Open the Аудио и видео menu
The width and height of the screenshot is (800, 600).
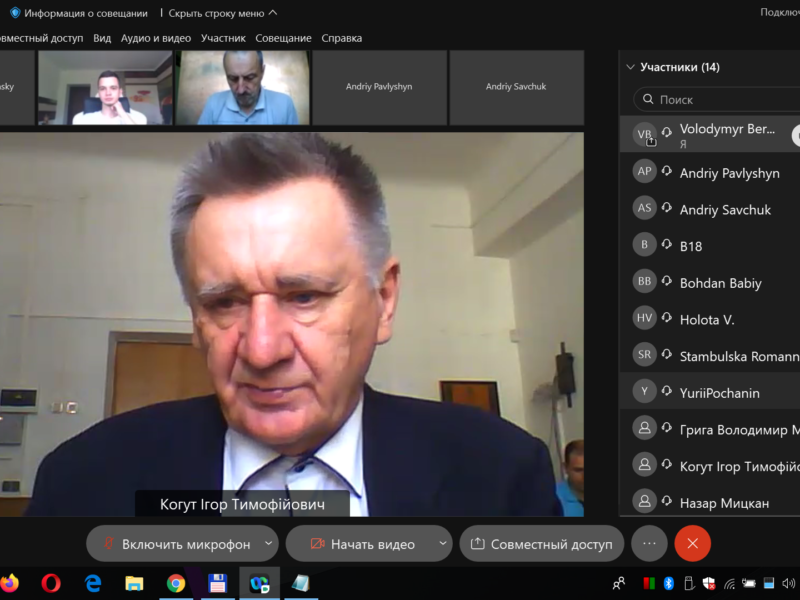(x=155, y=38)
